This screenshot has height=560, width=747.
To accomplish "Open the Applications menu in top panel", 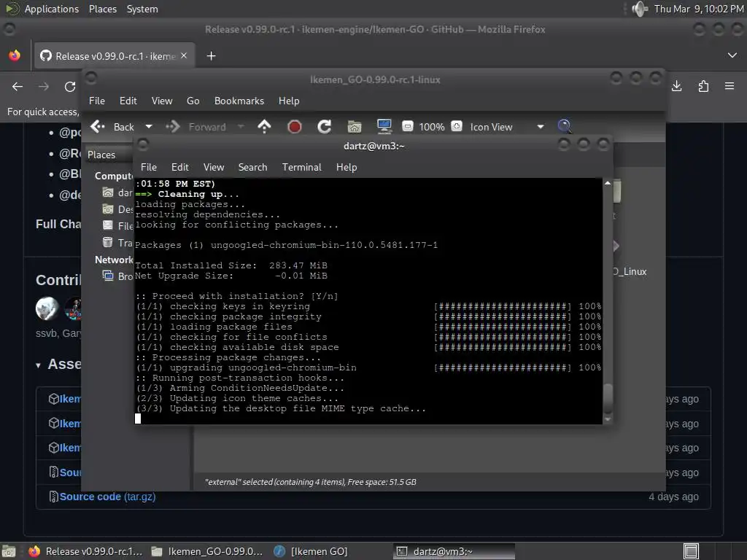I will click(52, 9).
